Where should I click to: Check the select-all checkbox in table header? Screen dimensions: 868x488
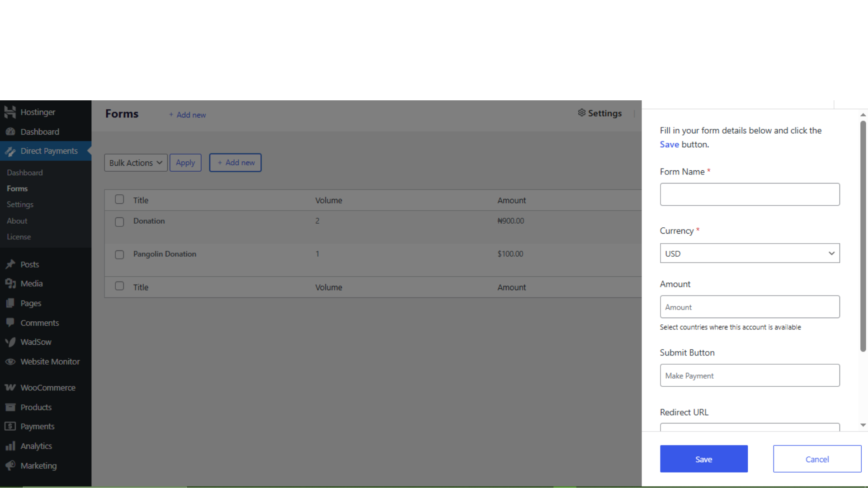[119, 199]
